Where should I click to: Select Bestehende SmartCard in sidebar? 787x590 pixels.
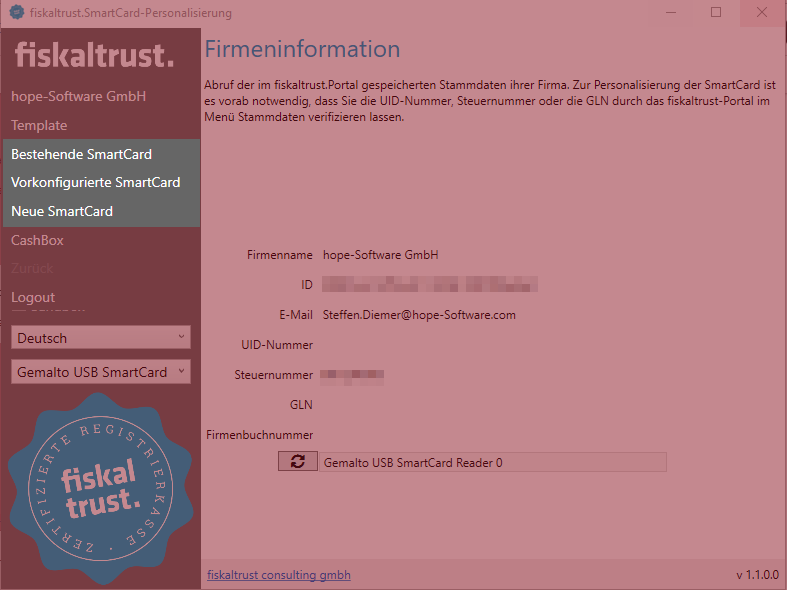click(81, 154)
